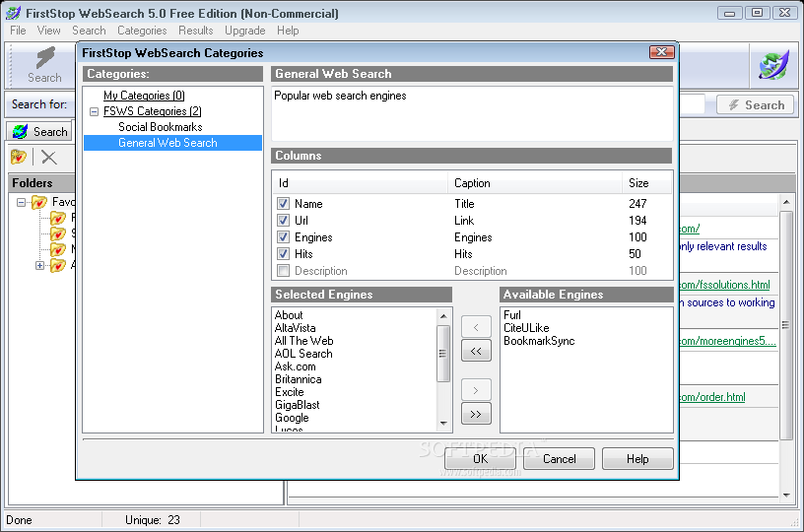Click the globe icon on Search tab
Viewport: 804px width, 532px height.
tap(21, 132)
